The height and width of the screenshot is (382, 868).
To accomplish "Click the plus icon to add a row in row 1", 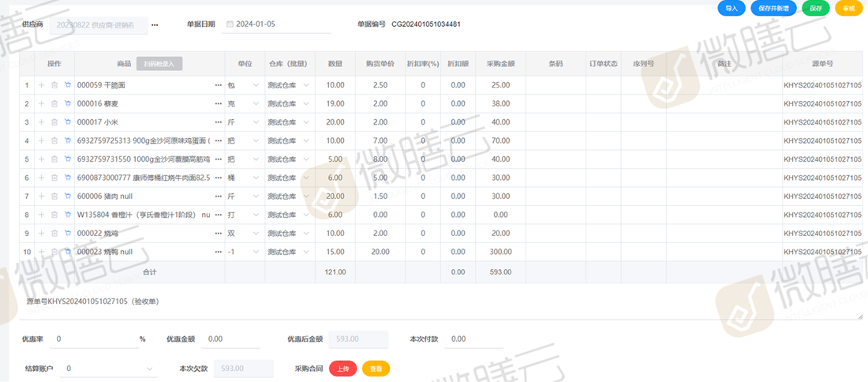I will (x=41, y=85).
